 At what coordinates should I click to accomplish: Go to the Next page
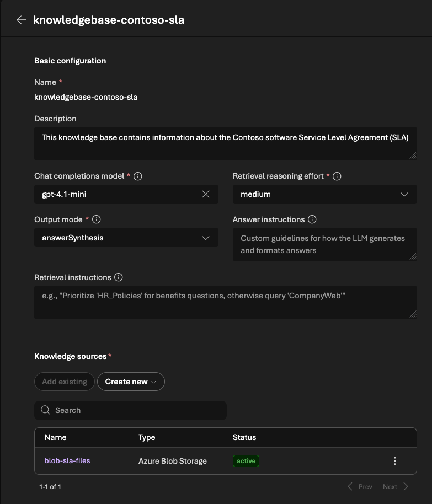[396, 487]
